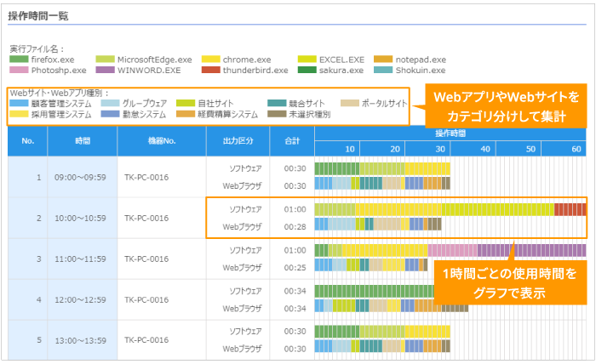The width and height of the screenshot is (596, 364).
Task: Click the 時間 column header
Action: [x=83, y=141]
